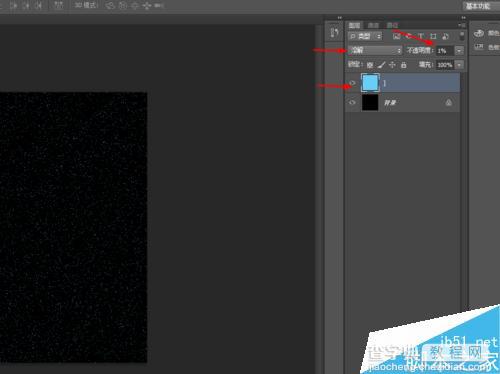Select the 3D slide object icon
Image resolution: width=500 pixels, height=374 pixels.
coord(147,6)
